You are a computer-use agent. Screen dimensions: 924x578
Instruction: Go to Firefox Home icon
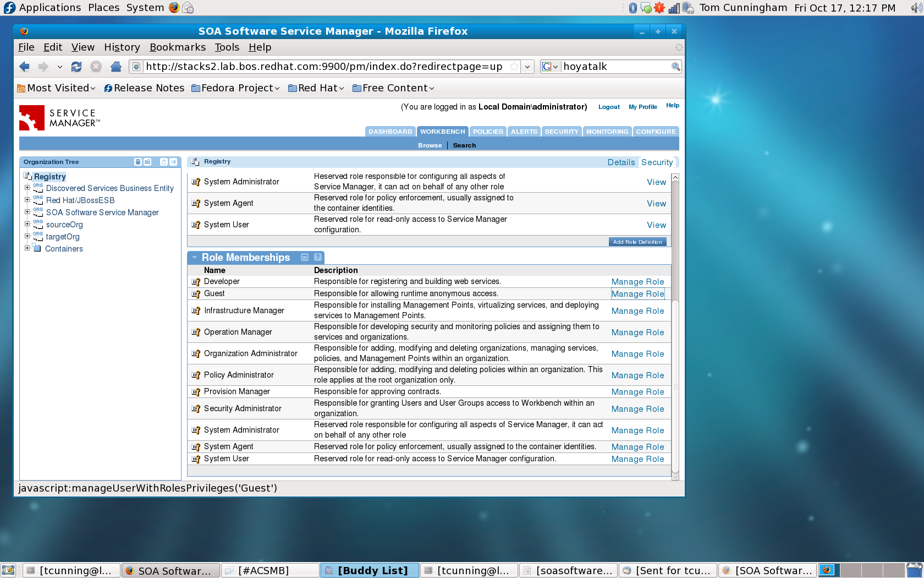pos(116,67)
